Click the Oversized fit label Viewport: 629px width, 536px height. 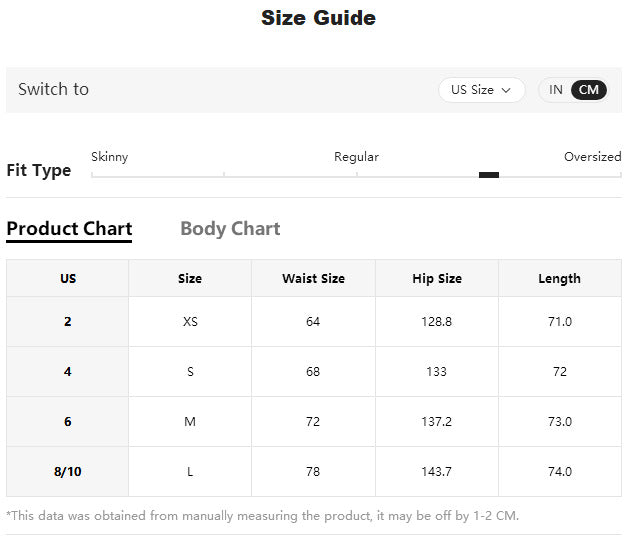pos(592,157)
